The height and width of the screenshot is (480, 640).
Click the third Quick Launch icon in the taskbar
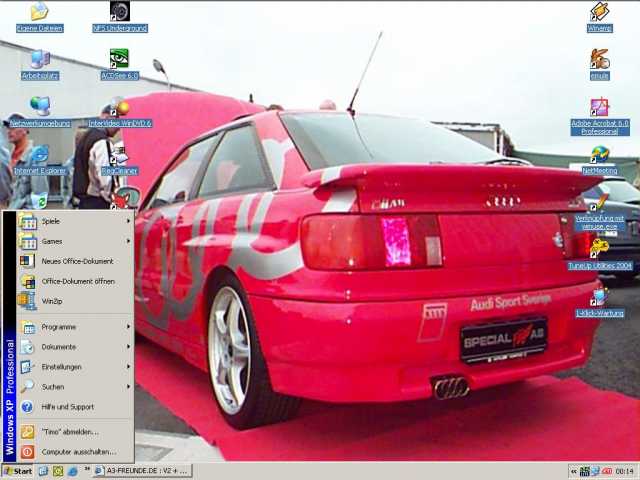(72, 471)
